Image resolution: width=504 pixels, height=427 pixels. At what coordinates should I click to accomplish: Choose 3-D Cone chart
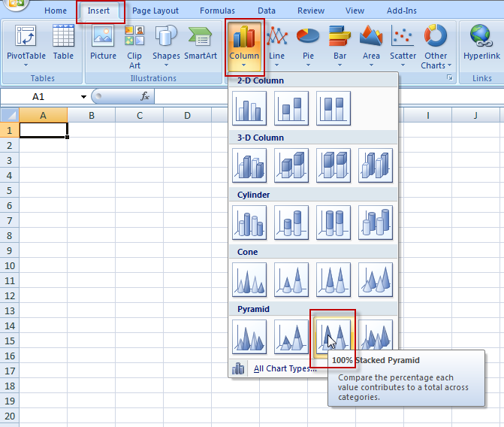click(376, 280)
